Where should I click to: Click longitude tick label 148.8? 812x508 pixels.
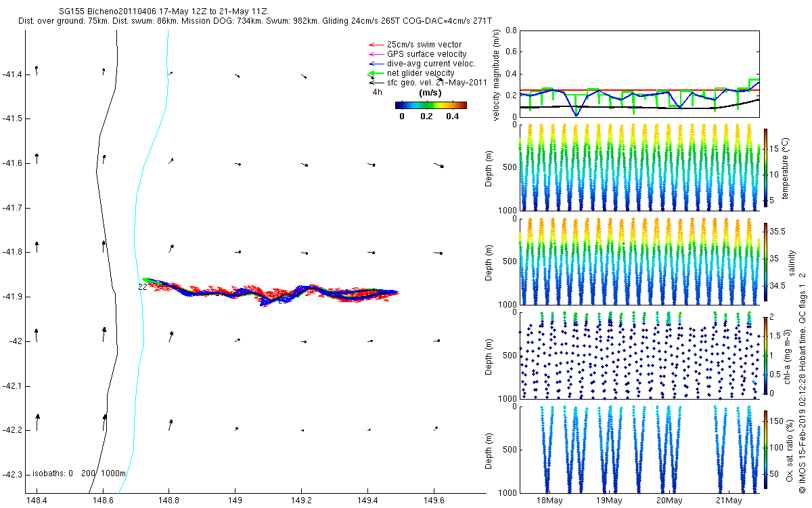[168, 500]
